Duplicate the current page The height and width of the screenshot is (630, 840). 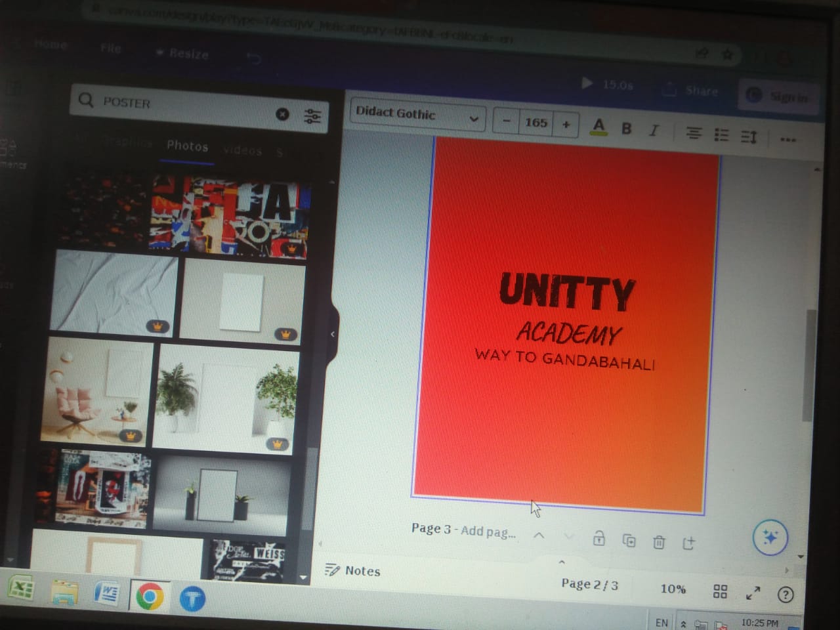tap(629, 541)
